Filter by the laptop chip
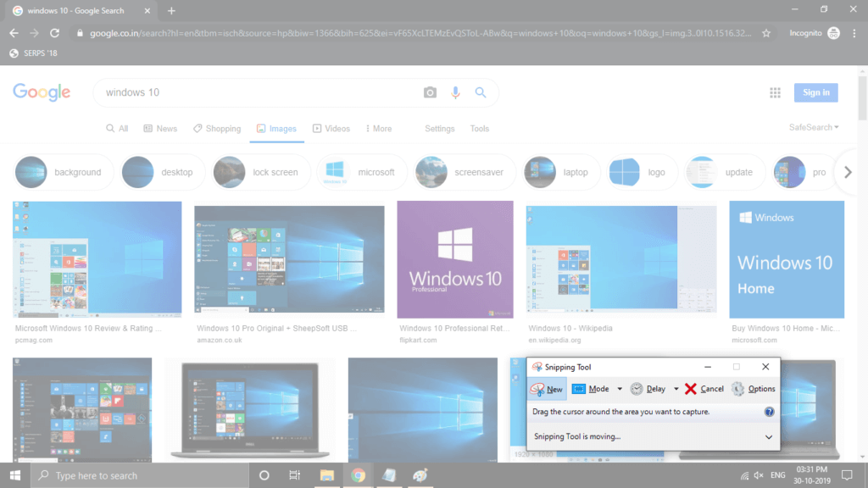This screenshot has width=868, height=488. [x=560, y=172]
